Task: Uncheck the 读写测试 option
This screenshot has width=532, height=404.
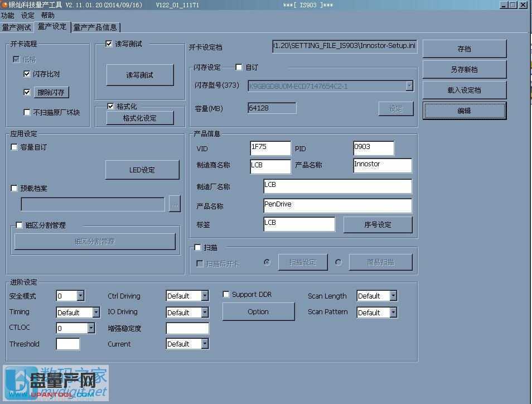Action: click(x=110, y=44)
